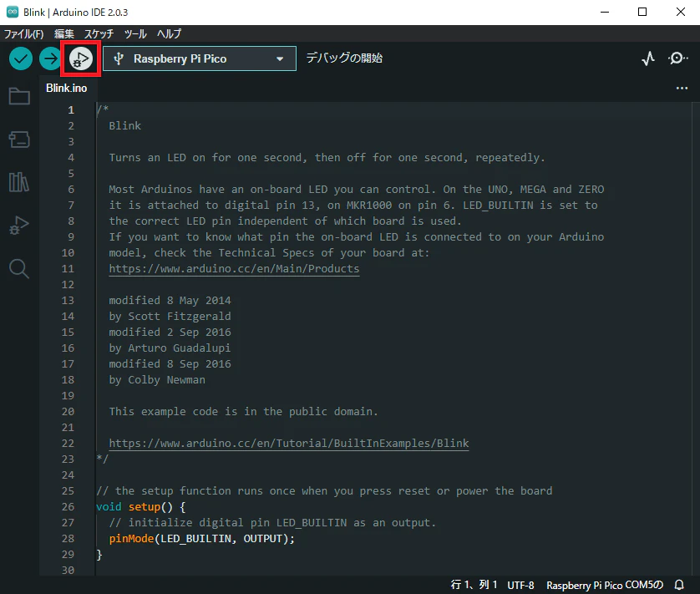The height and width of the screenshot is (594, 700).
Task: Click the 'Blink' comment on line 2
Action: pyautogui.click(x=125, y=125)
